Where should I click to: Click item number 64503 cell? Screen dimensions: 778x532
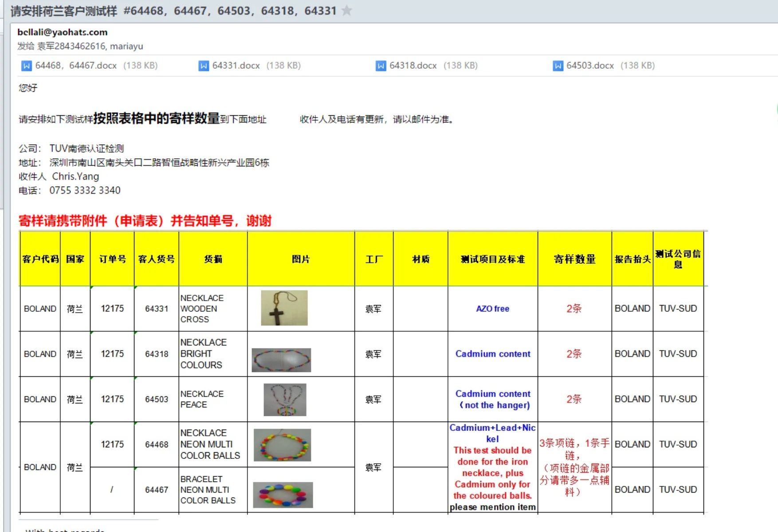pyautogui.click(x=157, y=399)
